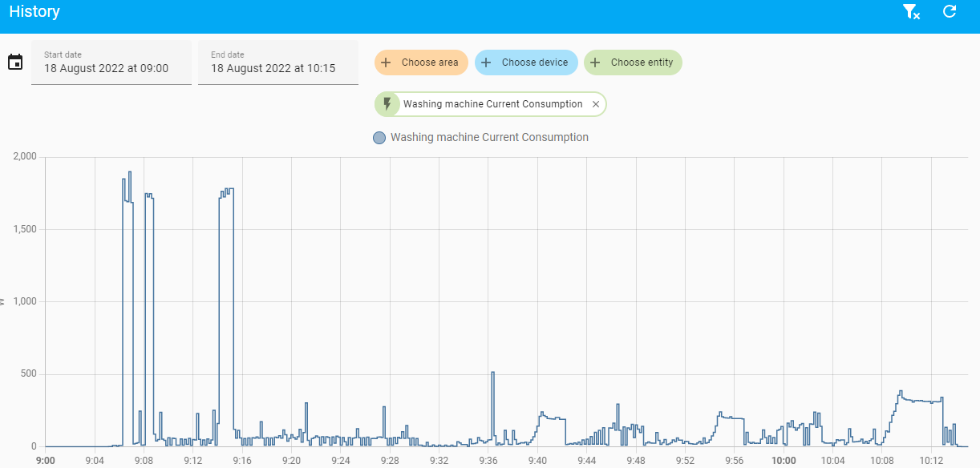Viewport: 980px width, 468px height.
Task: Click the 500 W spike near 9:36
Action: 492,373
